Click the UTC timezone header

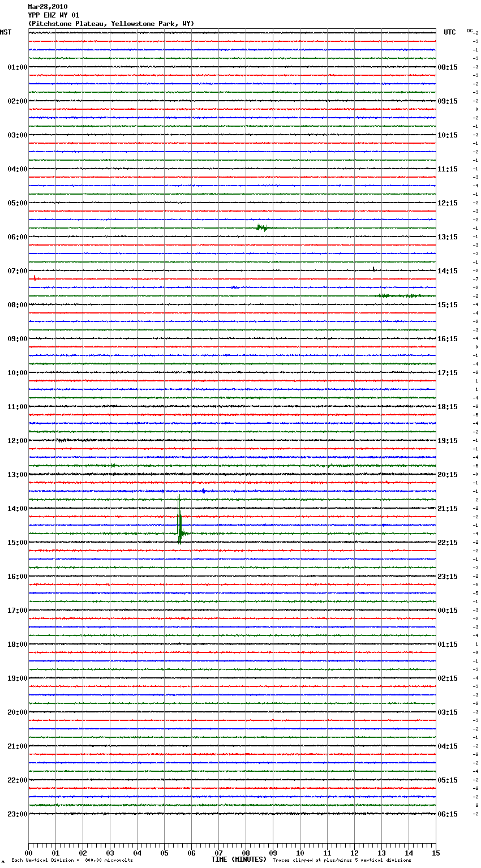coord(449,32)
